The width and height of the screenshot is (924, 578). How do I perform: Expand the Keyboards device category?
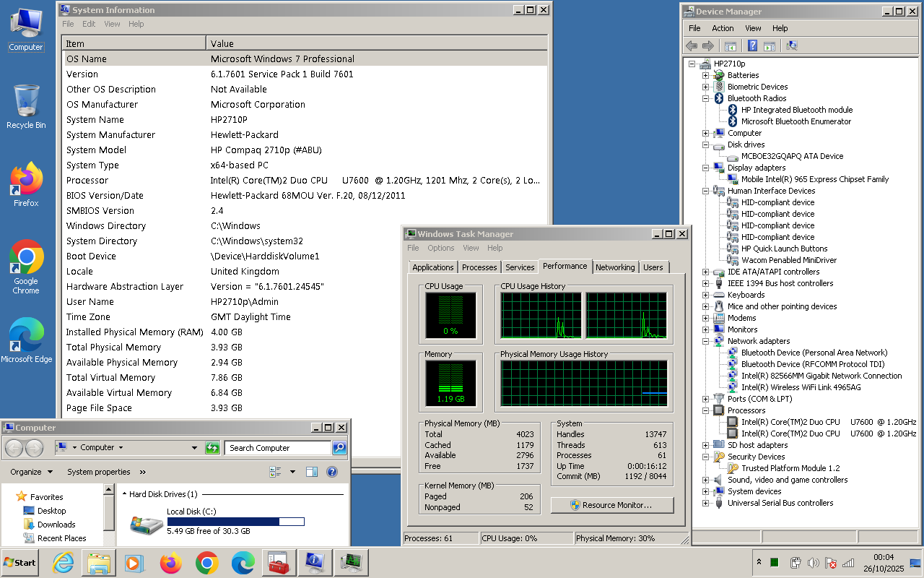(x=705, y=295)
